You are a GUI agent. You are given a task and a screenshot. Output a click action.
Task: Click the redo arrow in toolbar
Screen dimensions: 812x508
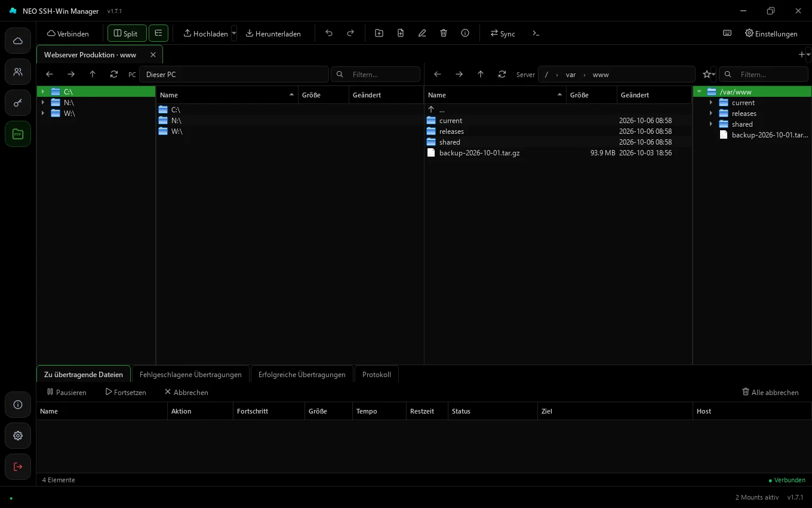pyautogui.click(x=350, y=33)
